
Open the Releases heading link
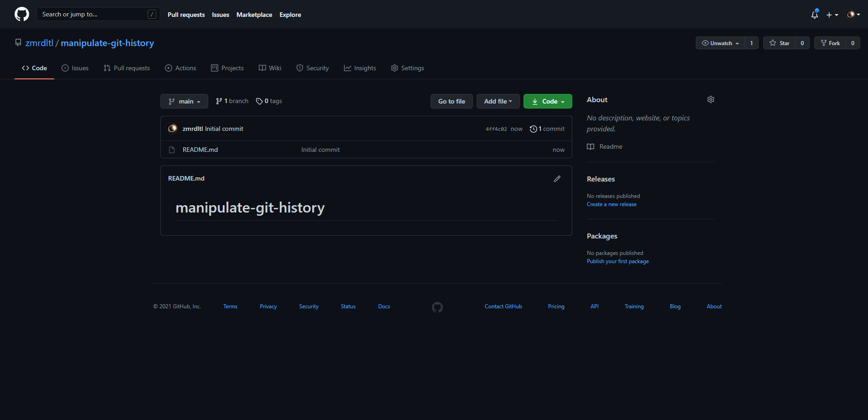pos(601,179)
